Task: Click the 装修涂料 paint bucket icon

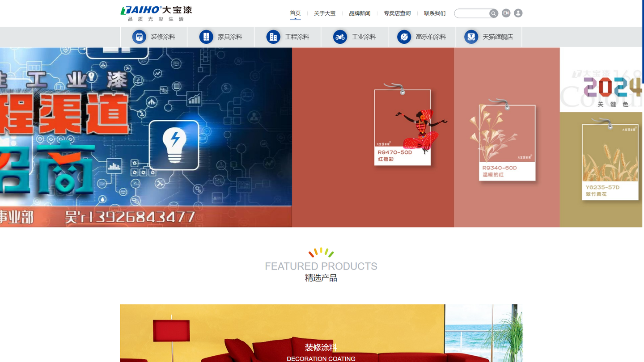Action: tap(139, 37)
